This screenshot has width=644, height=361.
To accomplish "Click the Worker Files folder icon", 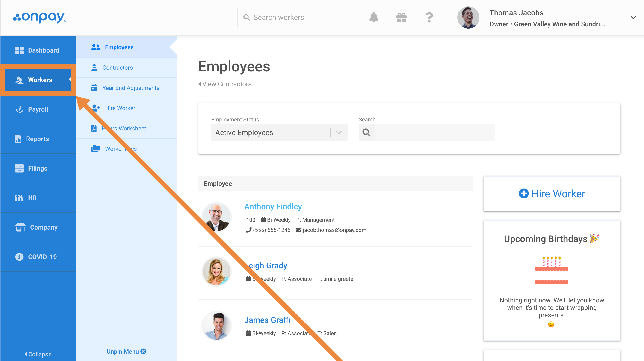I will click(x=95, y=148).
